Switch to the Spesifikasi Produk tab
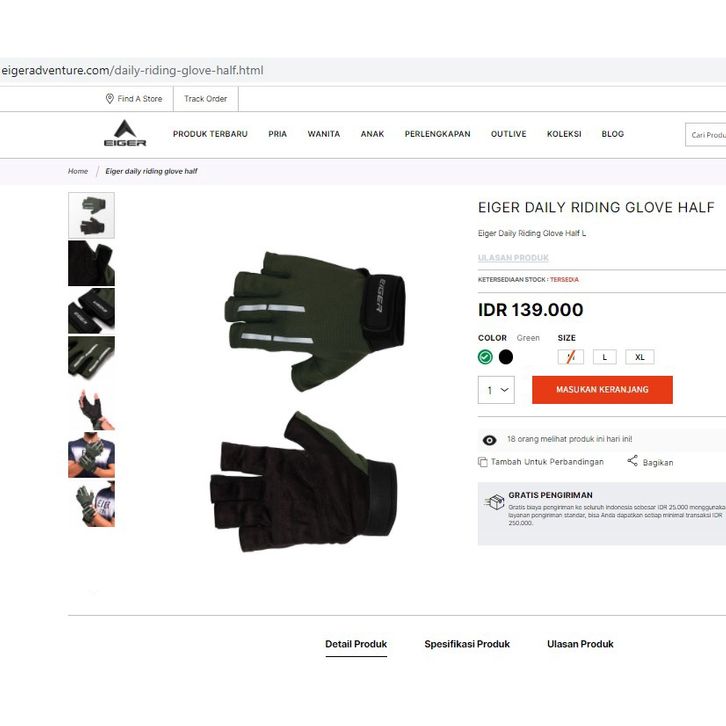Screen dimensions: 726x726 (467, 644)
